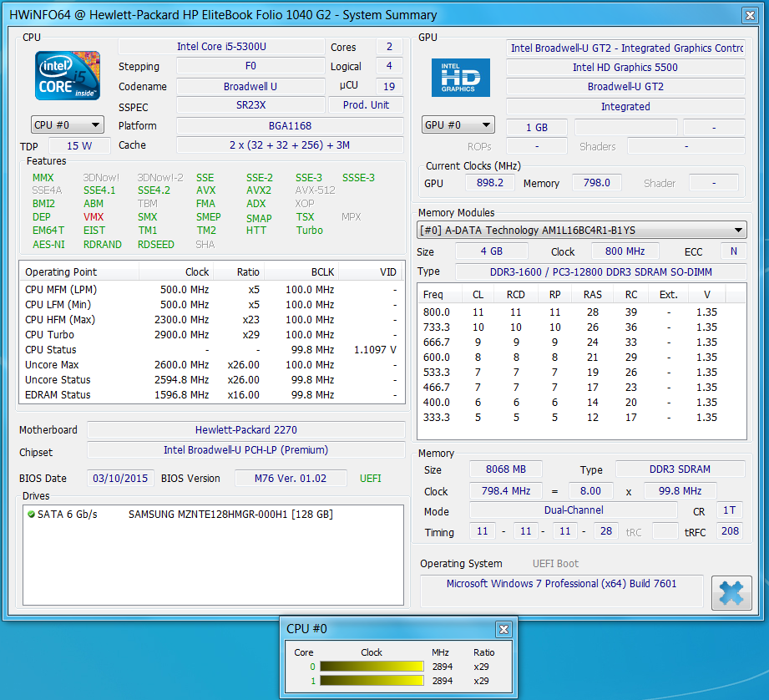The width and height of the screenshot is (769, 700).
Task: Click the blue X close button at bottom right
Action: point(731,592)
